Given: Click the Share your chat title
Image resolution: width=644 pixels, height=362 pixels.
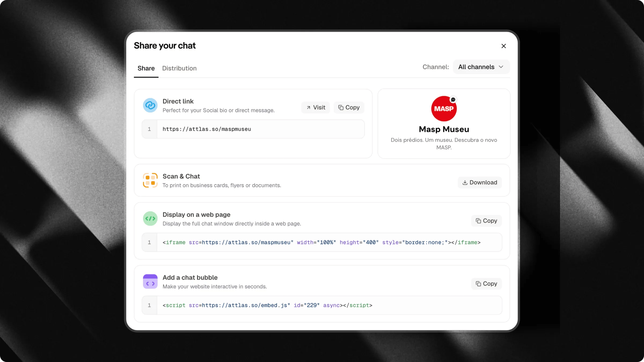Looking at the screenshot, I should pos(165,46).
